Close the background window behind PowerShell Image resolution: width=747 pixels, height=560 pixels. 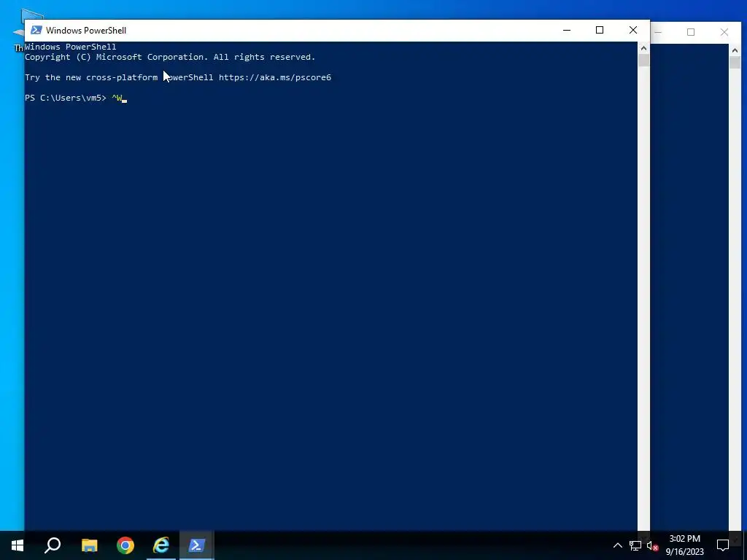[724, 32]
